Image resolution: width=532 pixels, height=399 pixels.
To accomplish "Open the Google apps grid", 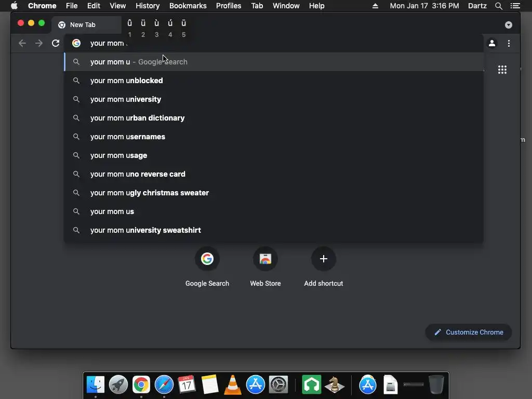I will coord(502,70).
